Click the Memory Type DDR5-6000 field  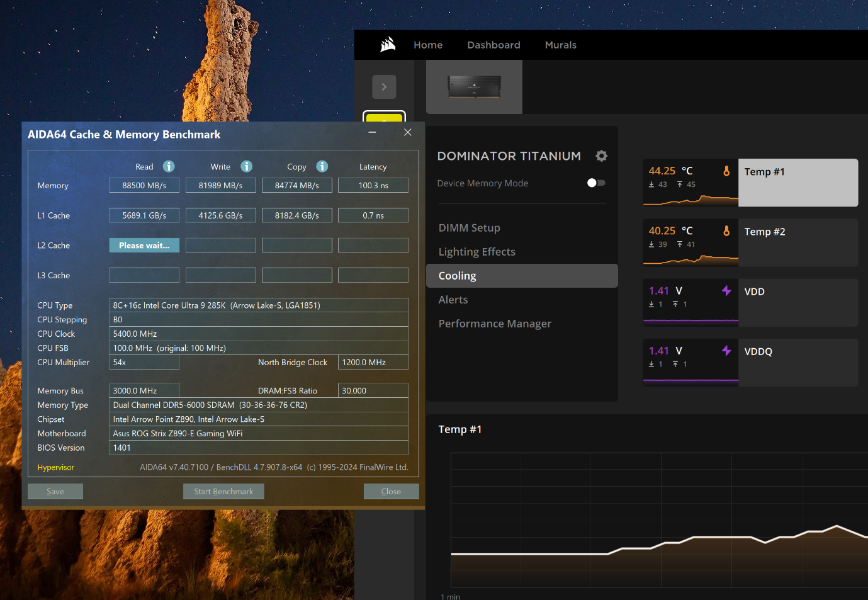coord(259,405)
